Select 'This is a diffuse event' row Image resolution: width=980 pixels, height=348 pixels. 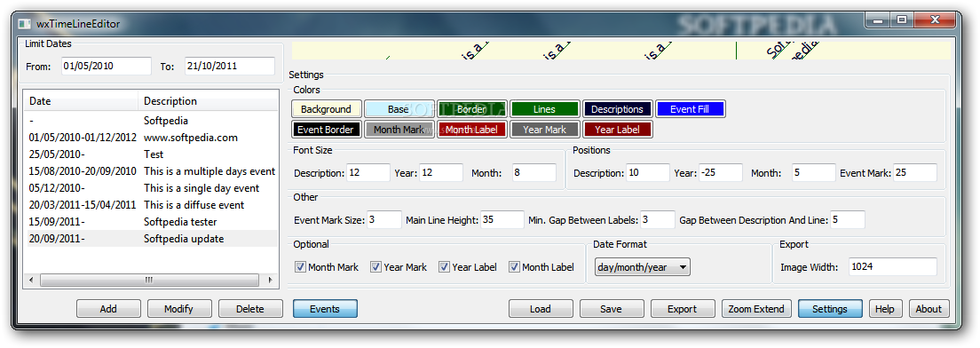[151, 205]
